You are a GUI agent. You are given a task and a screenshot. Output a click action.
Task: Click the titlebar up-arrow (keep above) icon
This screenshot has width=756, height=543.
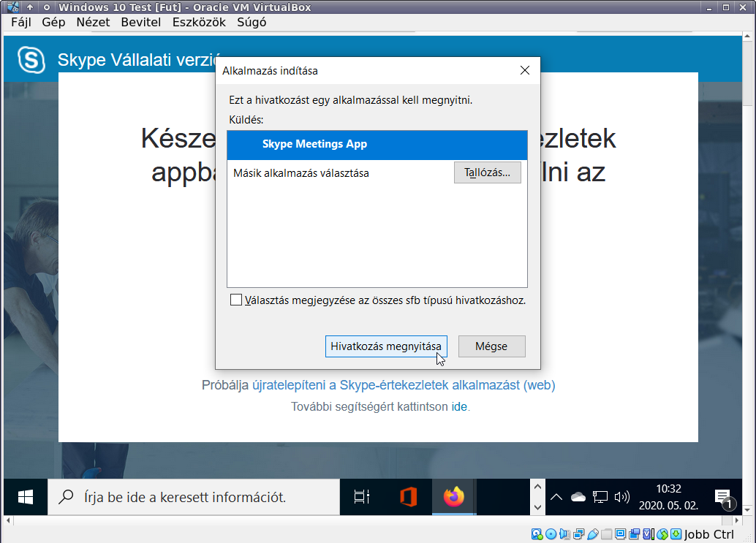(x=30, y=7)
